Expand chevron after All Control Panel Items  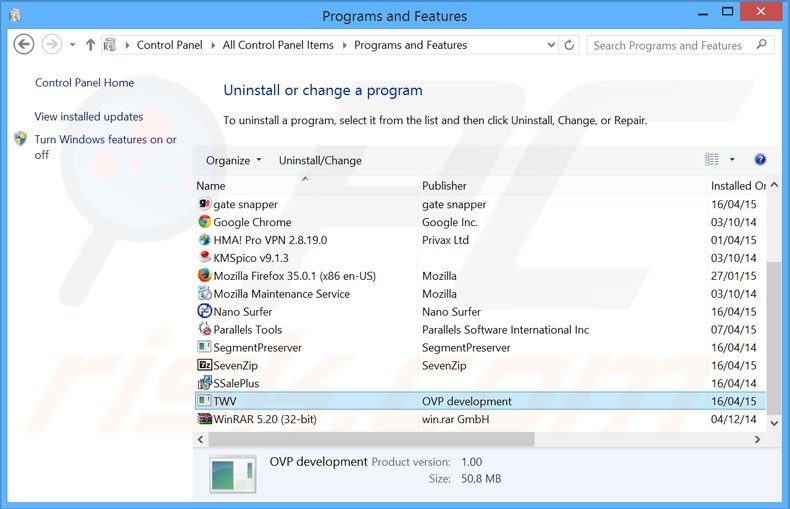pos(345,45)
